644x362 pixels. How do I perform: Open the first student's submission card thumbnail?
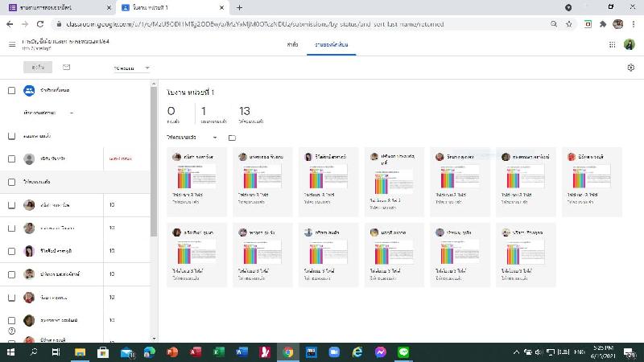[196, 177]
